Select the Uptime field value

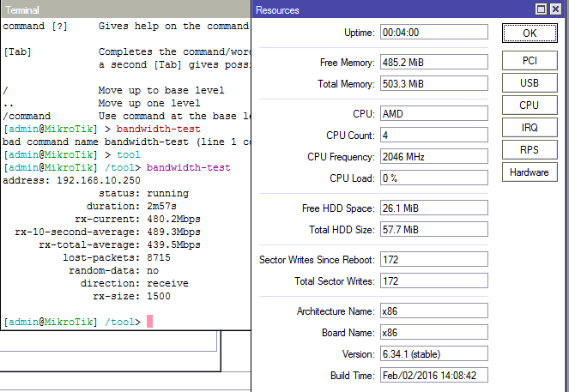(434, 33)
